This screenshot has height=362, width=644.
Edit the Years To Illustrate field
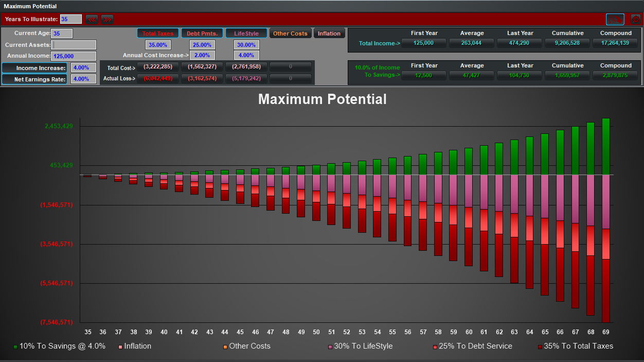(71, 19)
